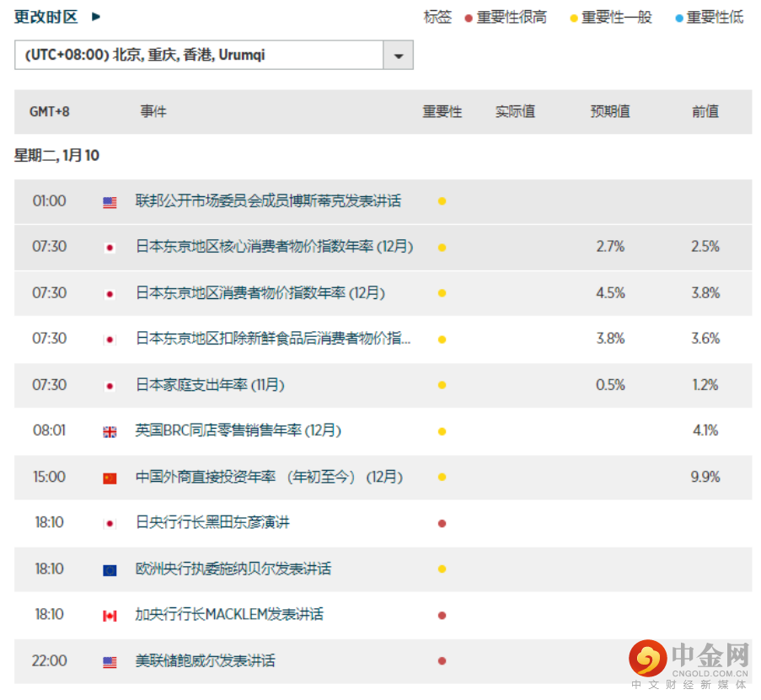The height and width of the screenshot is (700, 761).
Task: Click red importance dot for 鲍威尔 row
Action: pos(442,661)
